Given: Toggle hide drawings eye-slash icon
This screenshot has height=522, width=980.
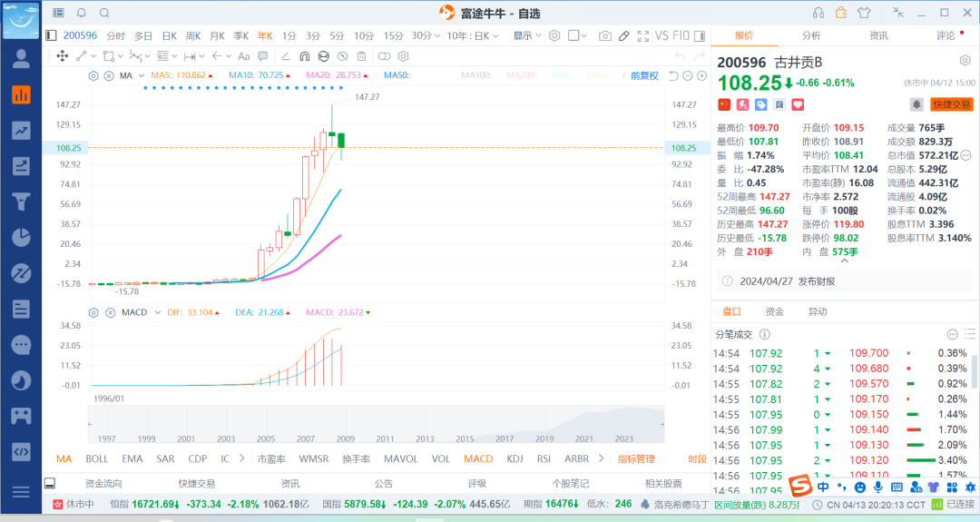Looking at the screenshot, I should [x=342, y=56].
